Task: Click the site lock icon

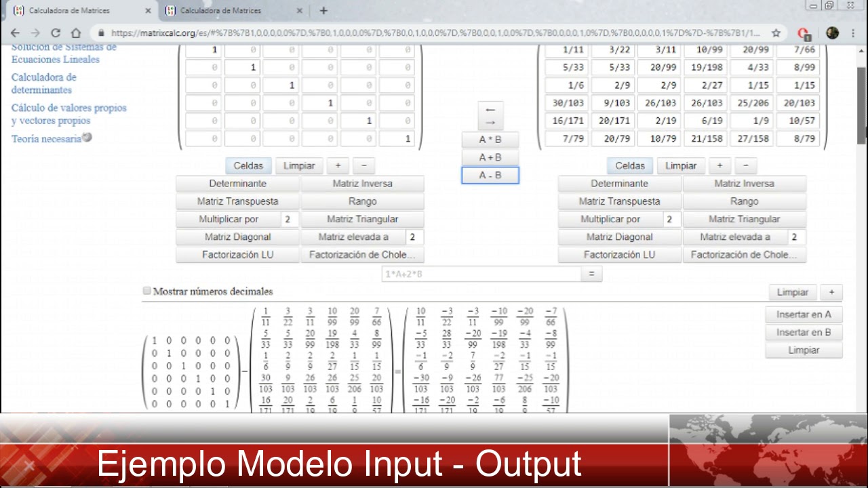Action: tap(101, 33)
